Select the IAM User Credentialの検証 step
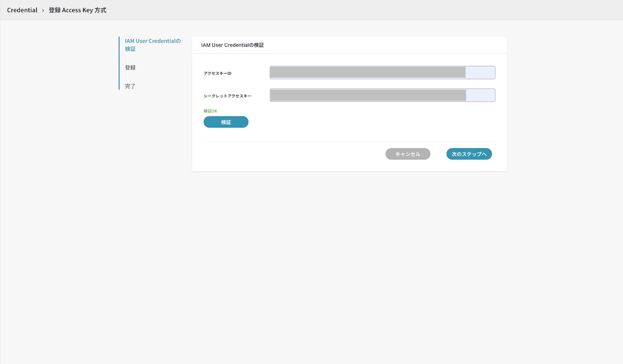This screenshot has width=623, height=364. (x=153, y=45)
